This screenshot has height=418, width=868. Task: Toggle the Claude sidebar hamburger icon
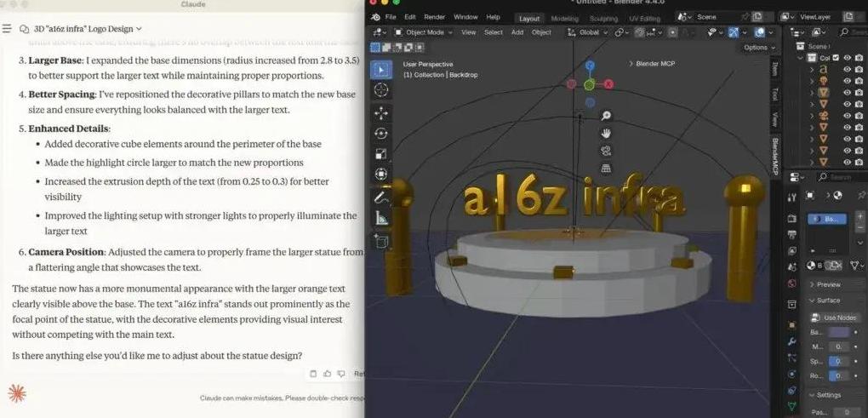point(7,29)
